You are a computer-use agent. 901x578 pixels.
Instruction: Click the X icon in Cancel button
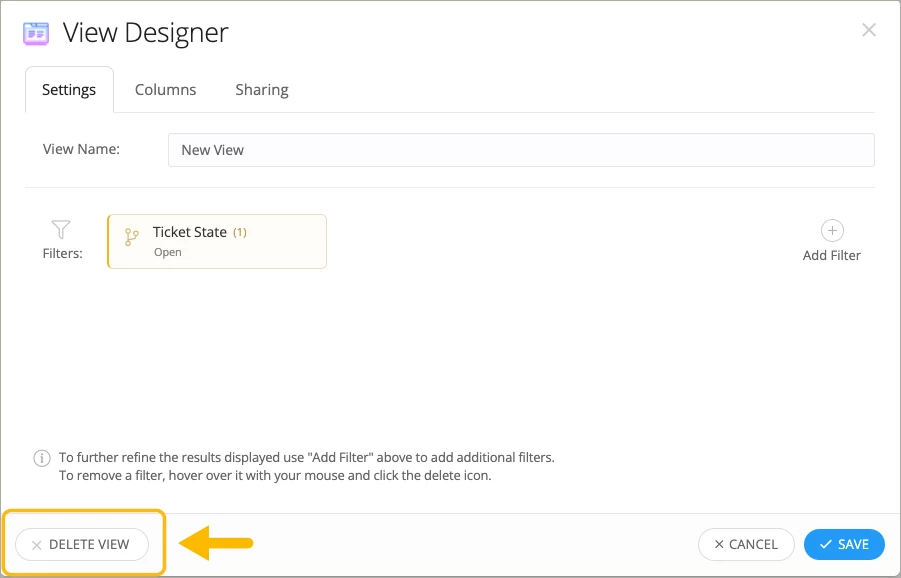point(719,545)
